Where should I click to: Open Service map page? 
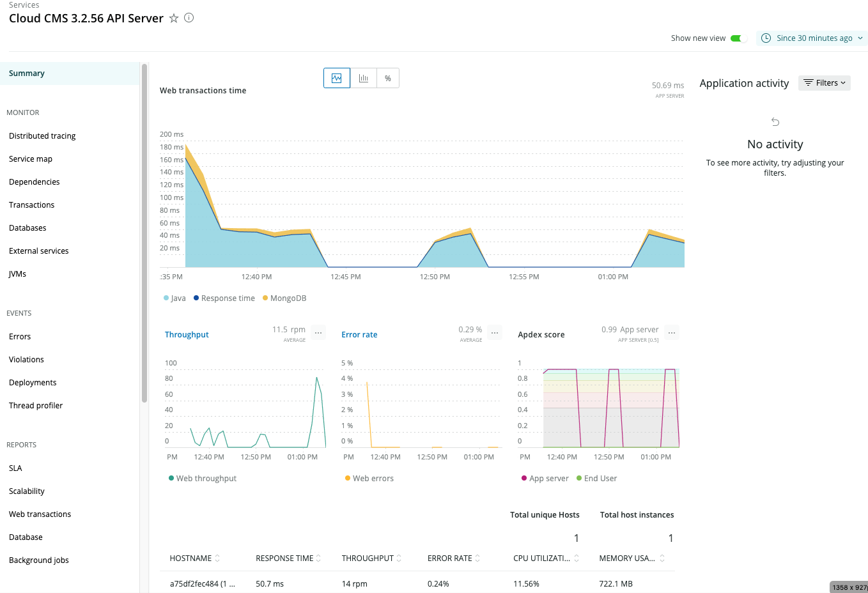point(31,159)
